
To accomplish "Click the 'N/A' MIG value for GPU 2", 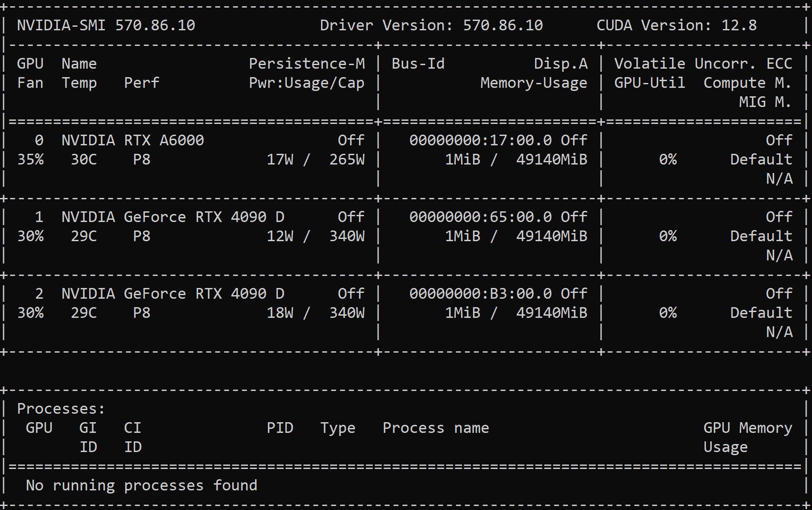I will 779,332.
